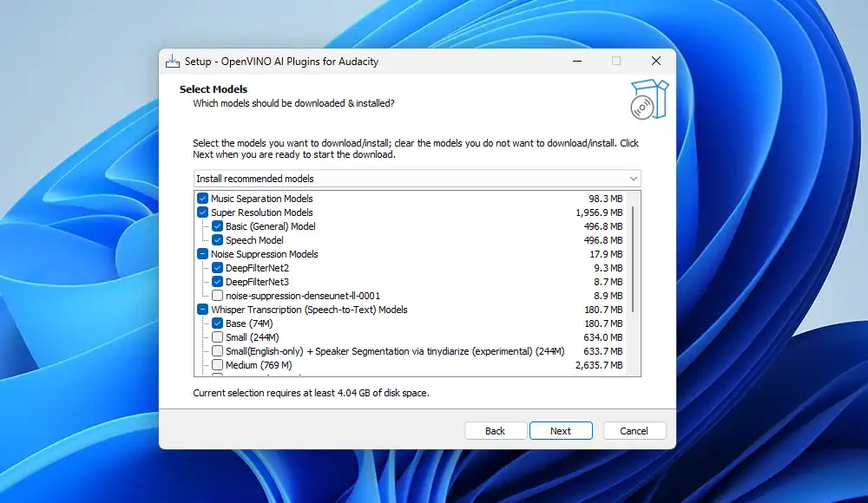868x503 pixels.
Task: Open Install recommended models dropdown
Action: [x=417, y=179]
